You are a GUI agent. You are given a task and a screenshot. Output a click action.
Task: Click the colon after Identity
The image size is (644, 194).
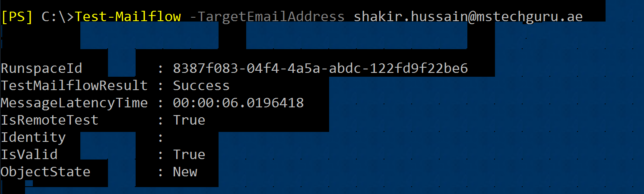click(x=161, y=138)
